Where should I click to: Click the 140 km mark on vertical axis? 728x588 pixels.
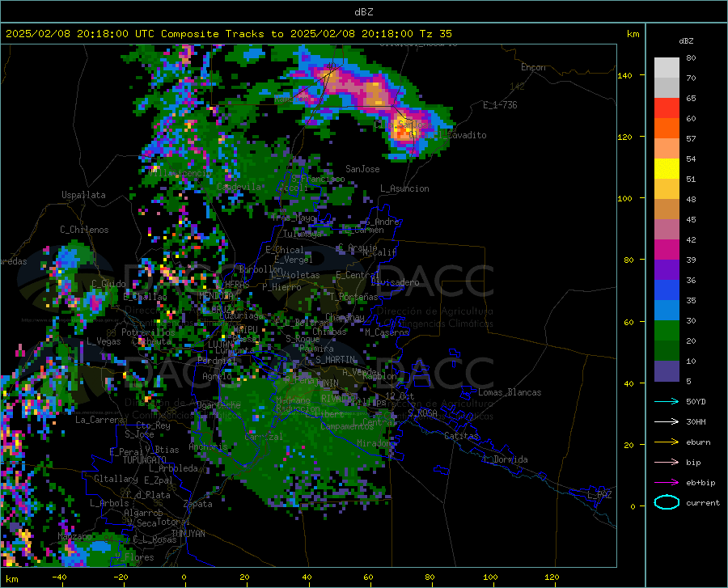click(624, 75)
